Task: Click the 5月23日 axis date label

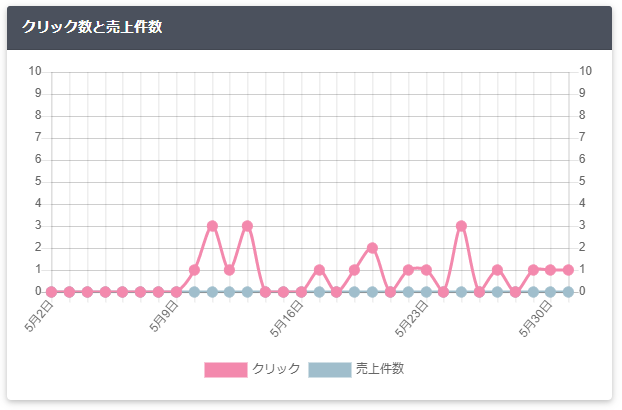Action: click(412, 318)
